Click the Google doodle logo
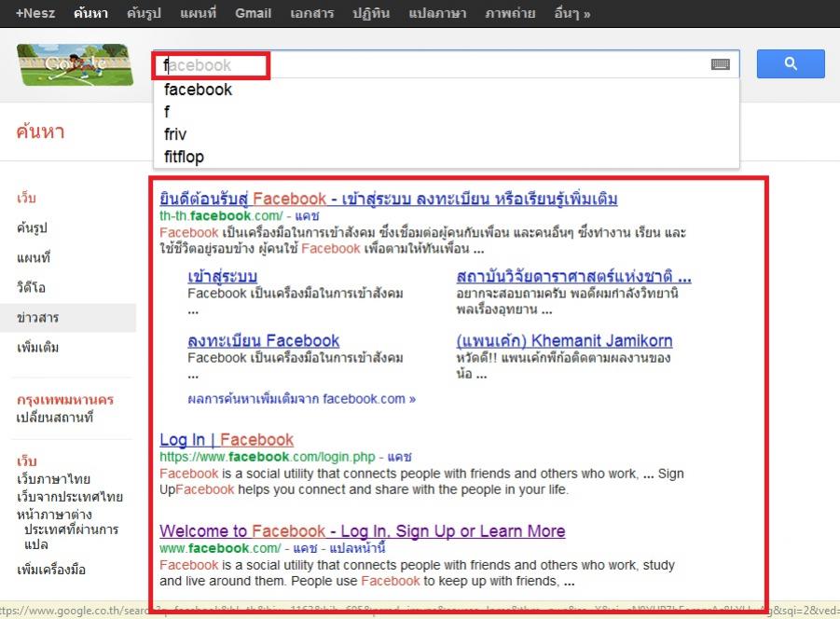This screenshot has height=619, width=840. [75, 65]
